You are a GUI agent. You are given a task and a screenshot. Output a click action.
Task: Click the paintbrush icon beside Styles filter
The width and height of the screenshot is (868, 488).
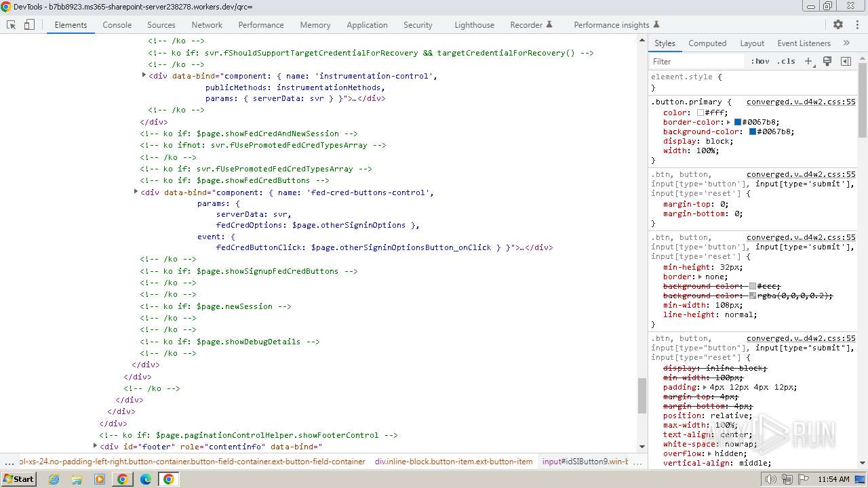[827, 61]
